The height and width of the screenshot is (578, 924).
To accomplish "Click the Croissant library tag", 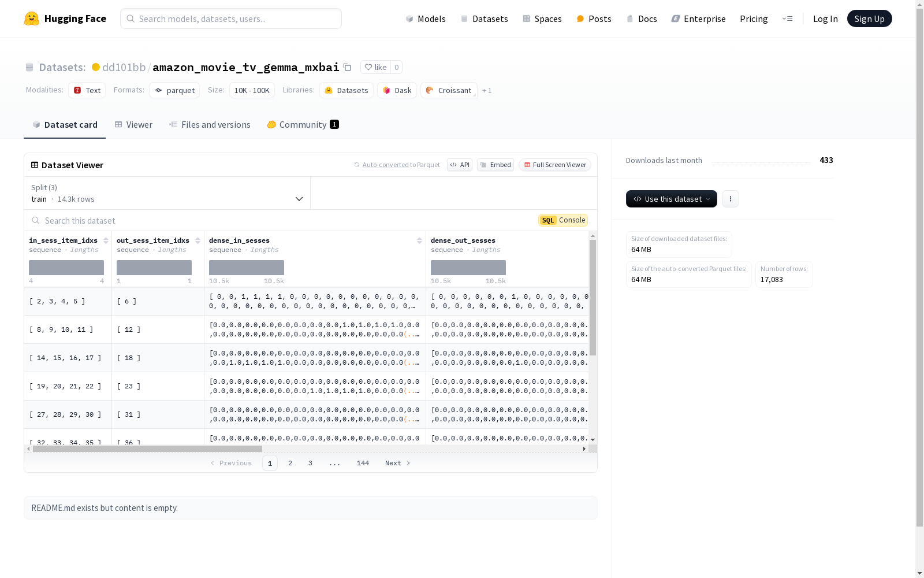I will (449, 90).
